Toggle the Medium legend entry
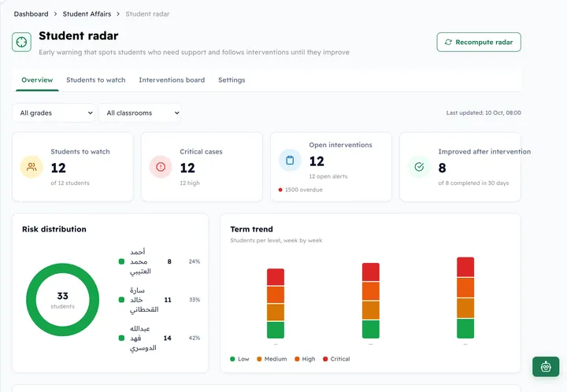This screenshot has height=392, width=567. [x=272, y=359]
